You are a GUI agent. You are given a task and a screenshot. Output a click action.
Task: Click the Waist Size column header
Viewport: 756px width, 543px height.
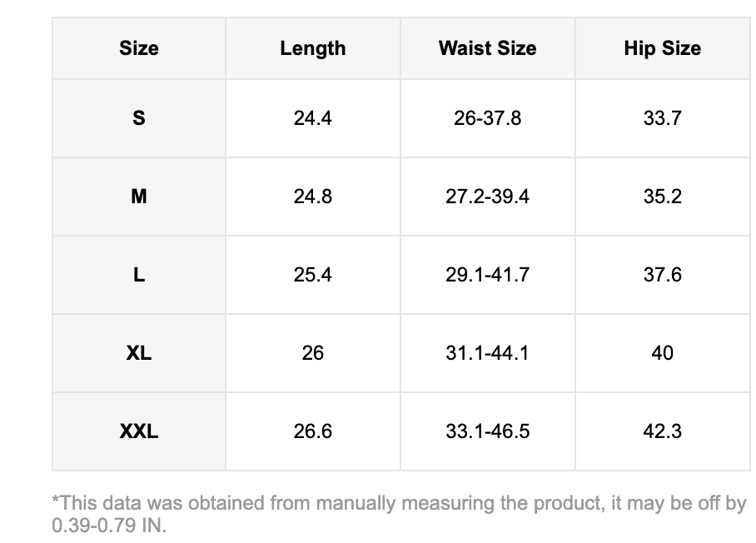[x=487, y=48]
